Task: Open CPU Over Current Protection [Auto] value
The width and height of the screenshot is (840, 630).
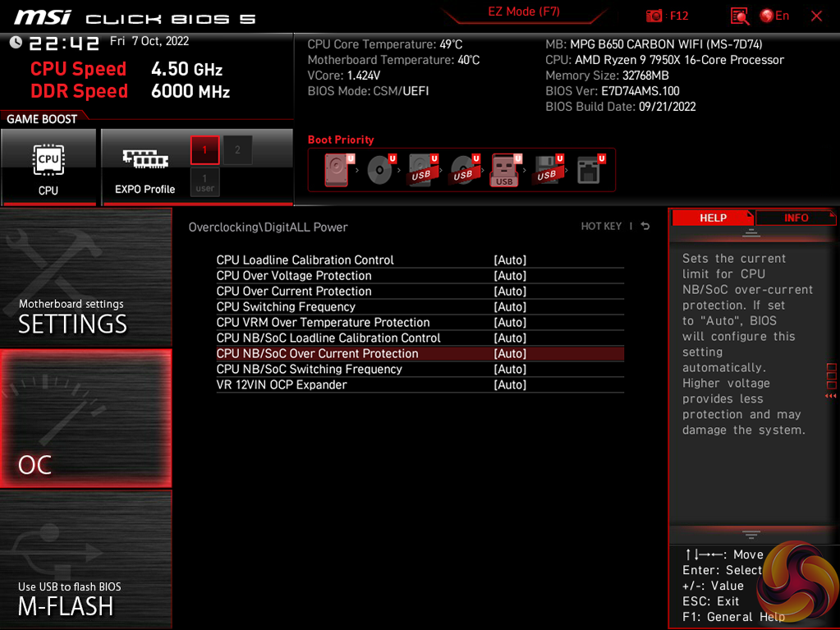Action: (x=510, y=291)
